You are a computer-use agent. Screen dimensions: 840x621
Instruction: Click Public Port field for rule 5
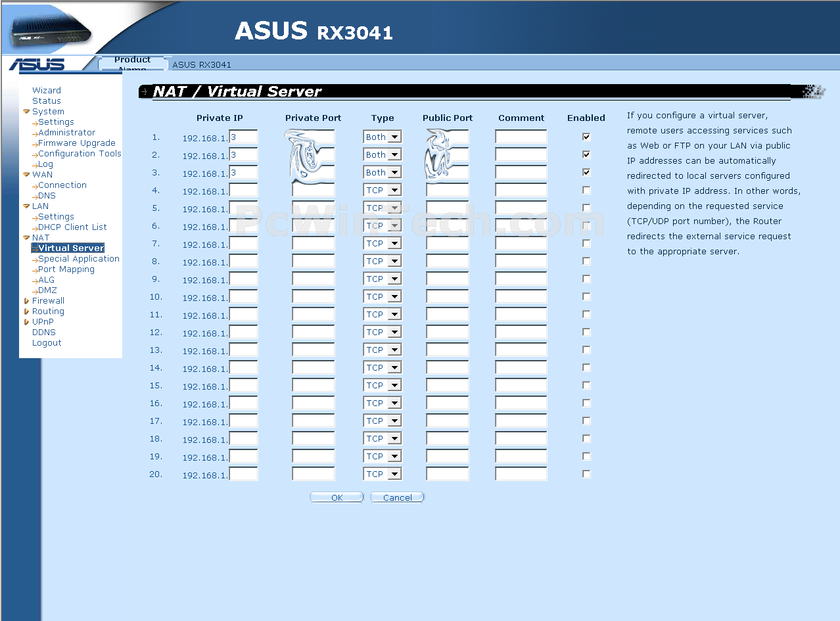(x=448, y=208)
